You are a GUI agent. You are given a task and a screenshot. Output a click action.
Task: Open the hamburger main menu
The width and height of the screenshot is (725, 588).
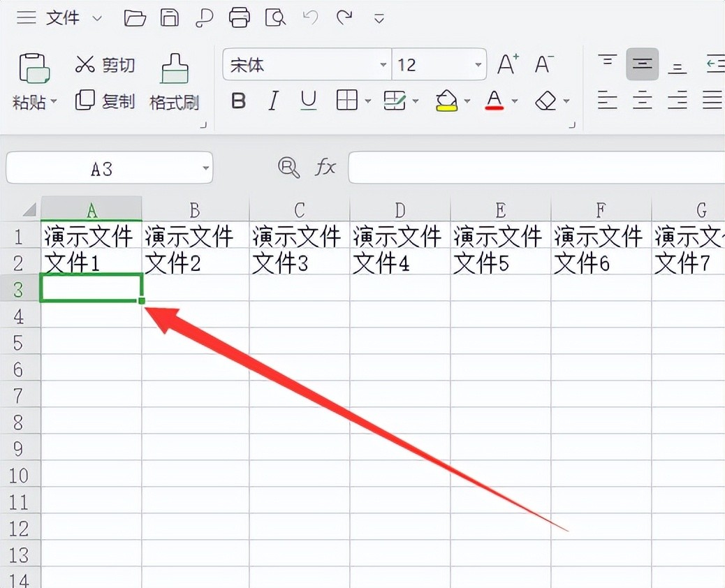point(27,18)
